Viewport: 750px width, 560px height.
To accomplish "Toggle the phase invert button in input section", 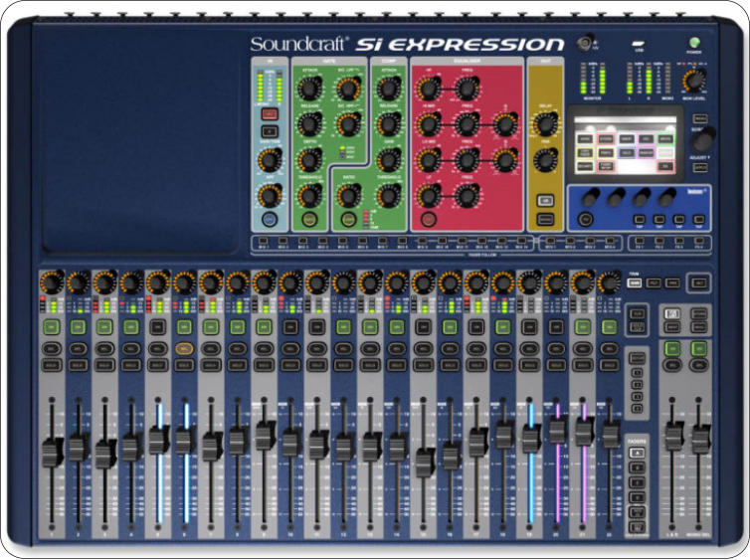I will 270,131.
